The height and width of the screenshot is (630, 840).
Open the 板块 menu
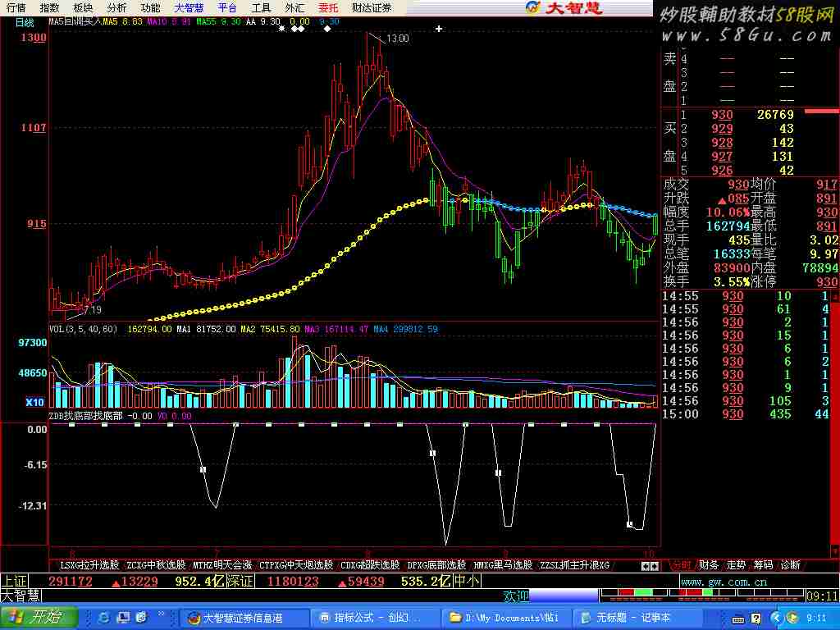click(x=83, y=7)
